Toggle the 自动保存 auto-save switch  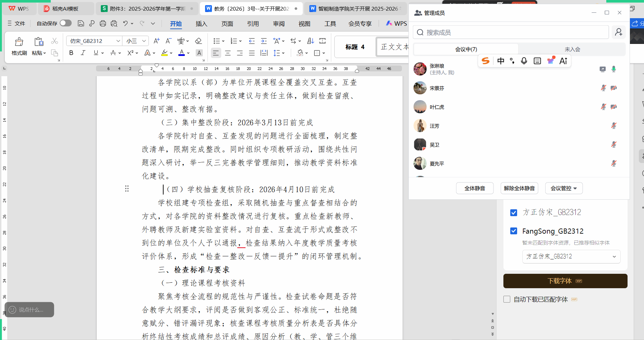[x=65, y=23]
